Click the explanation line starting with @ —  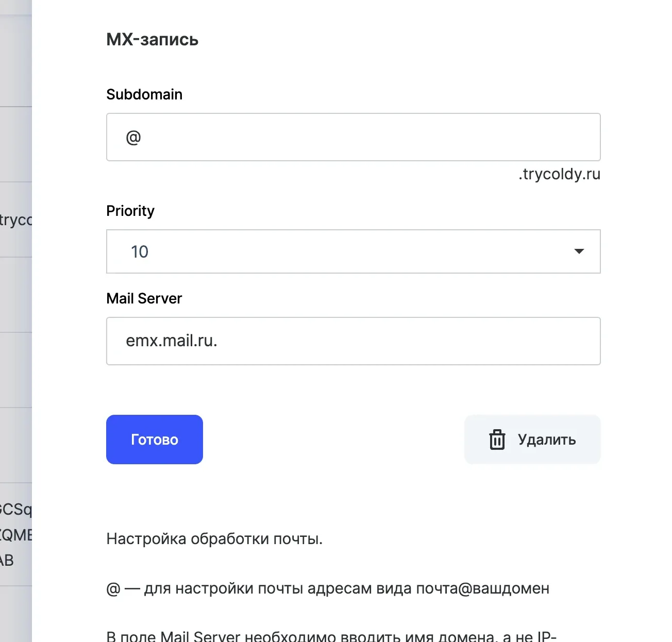[x=328, y=588]
